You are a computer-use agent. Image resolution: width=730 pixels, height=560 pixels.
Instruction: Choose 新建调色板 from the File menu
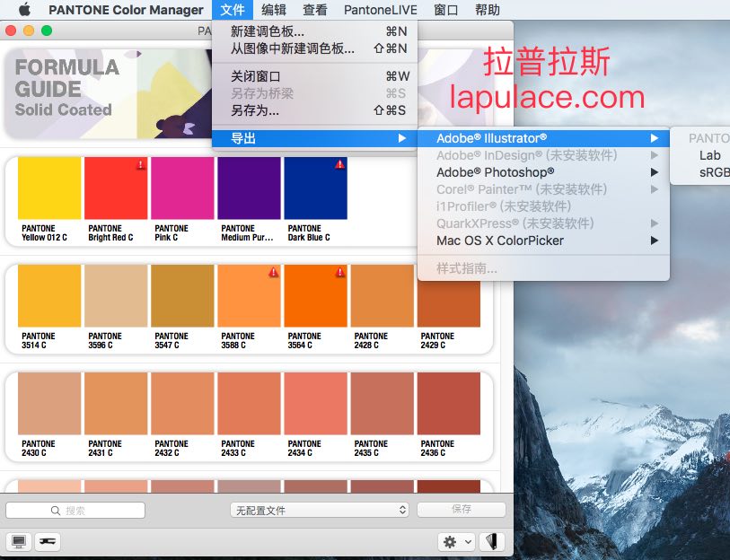point(268,31)
